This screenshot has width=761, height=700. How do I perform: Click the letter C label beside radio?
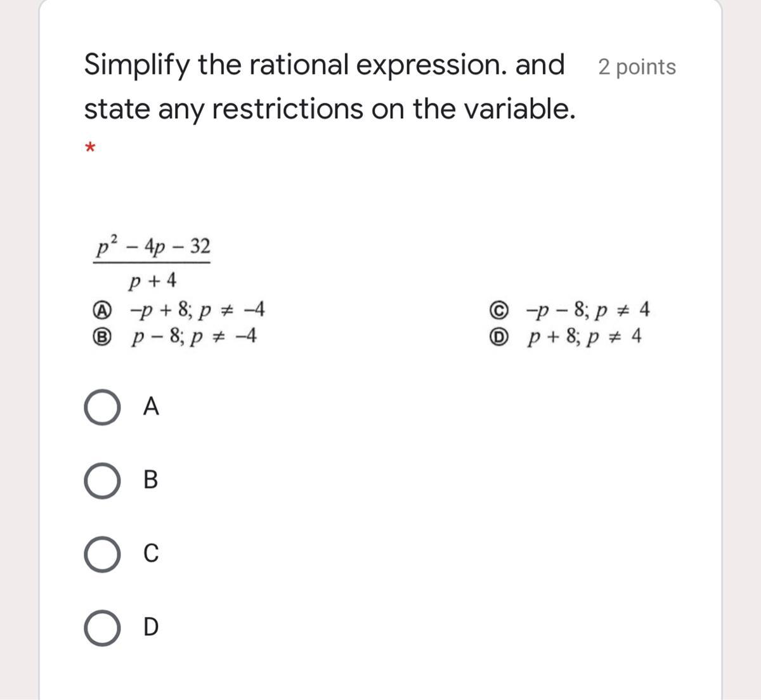[x=151, y=554]
